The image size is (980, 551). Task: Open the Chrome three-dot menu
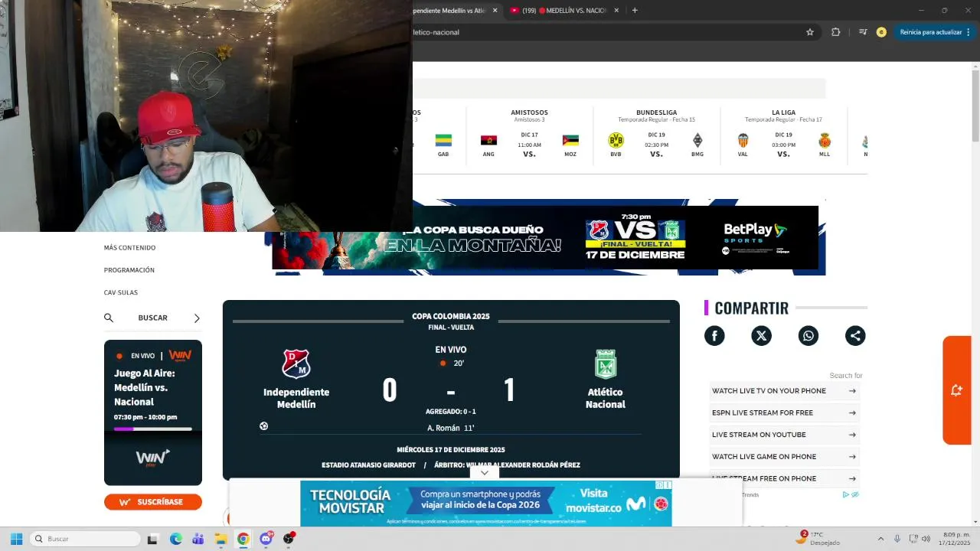click(x=969, y=32)
